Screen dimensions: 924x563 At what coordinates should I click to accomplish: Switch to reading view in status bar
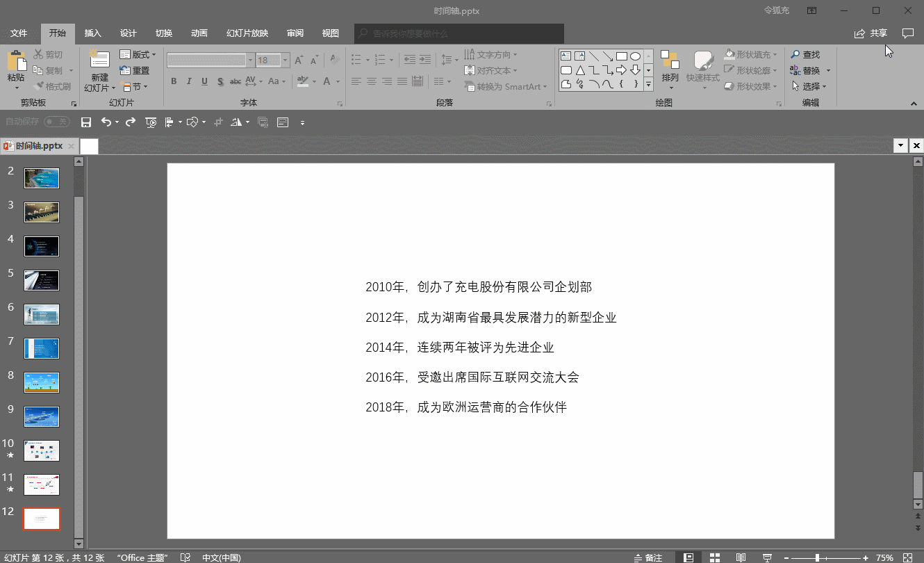tap(741, 557)
